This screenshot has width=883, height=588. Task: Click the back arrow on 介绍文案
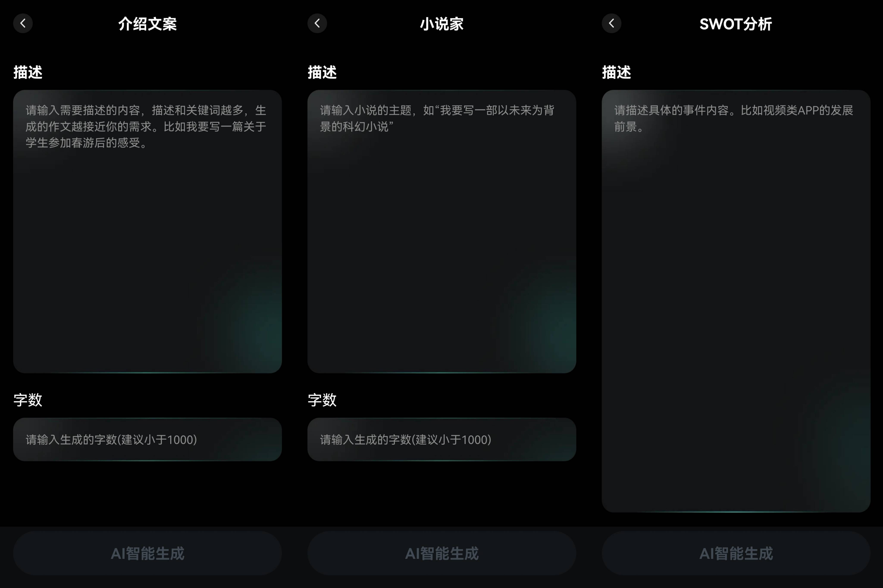(x=23, y=23)
